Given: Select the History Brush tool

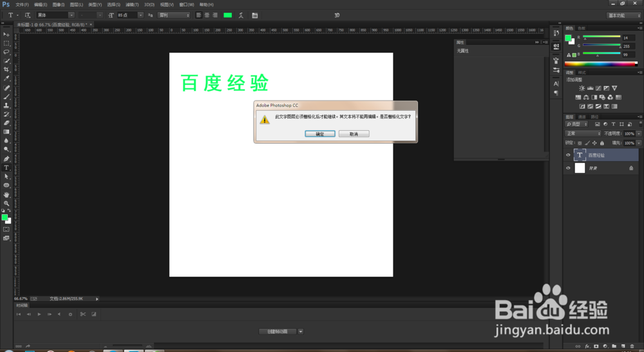Looking at the screenshot, I should click(6, 114).
